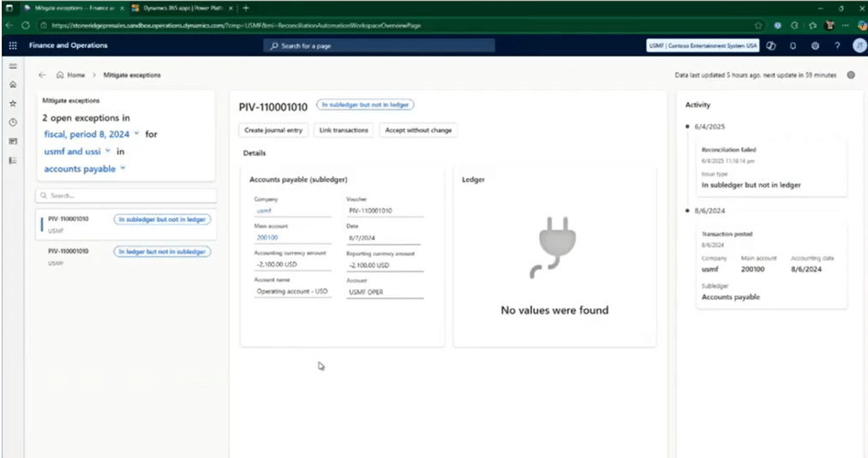Open settings gear next to data update text
The image size is (868, 458).
click(851, 75)
